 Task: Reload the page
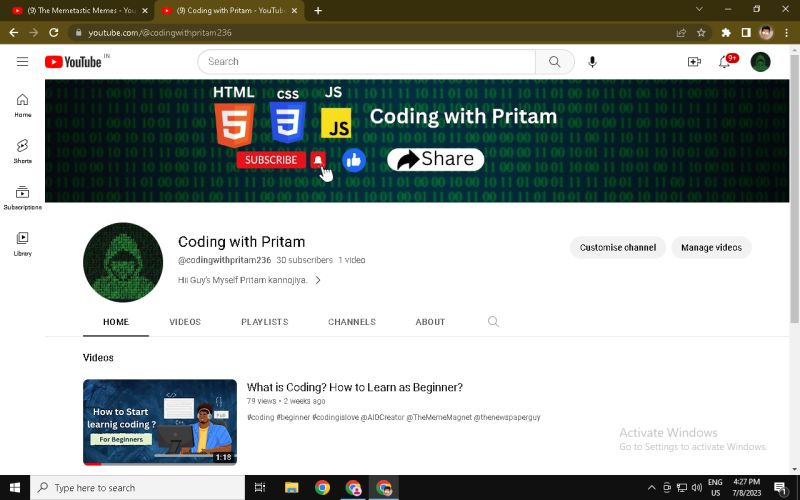54,33
